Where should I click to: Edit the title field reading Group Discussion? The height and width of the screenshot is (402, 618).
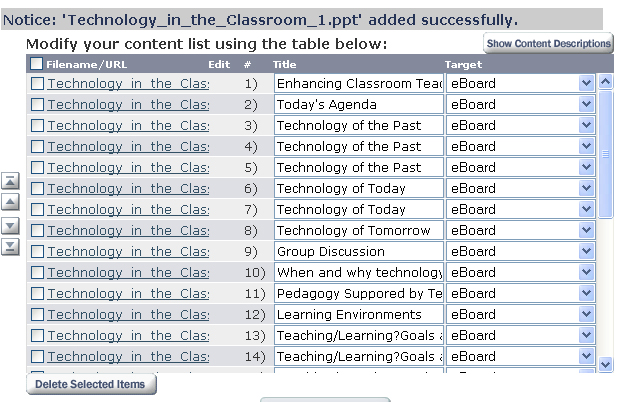click(x=358, y=252)
